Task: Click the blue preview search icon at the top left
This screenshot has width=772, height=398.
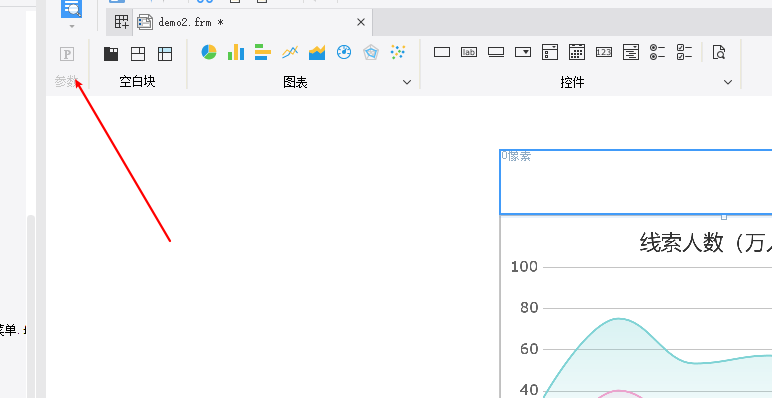Action: [x=71, y=8]
